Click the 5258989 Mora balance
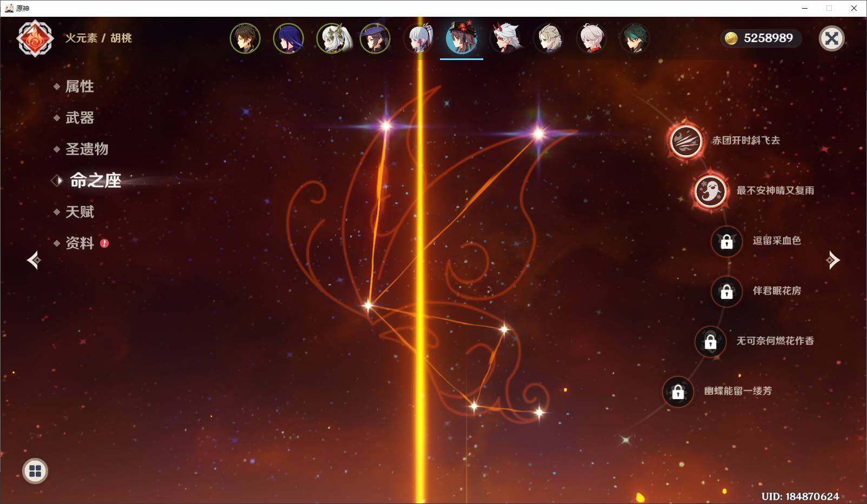The width and height of the screenshot is (867, 504). click(x=768, y=38)
